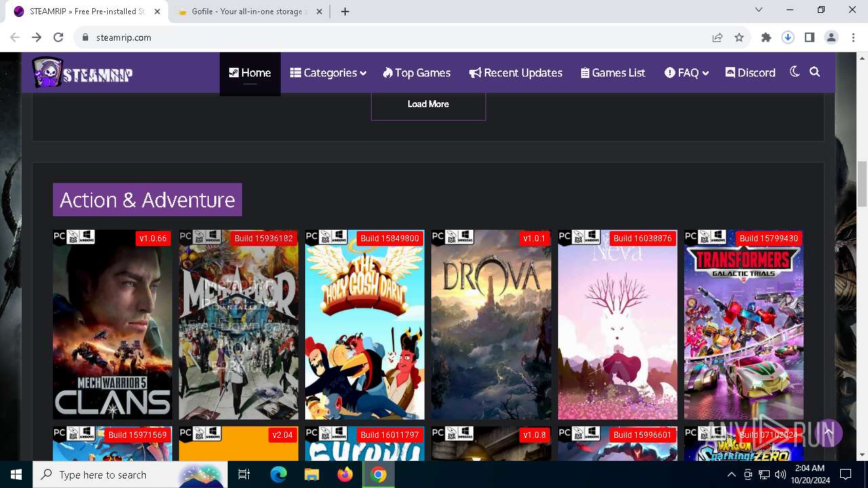Expand the FAQ dropdown menu
The width and height of the screenshot is (868, 488).
[686, 73]
